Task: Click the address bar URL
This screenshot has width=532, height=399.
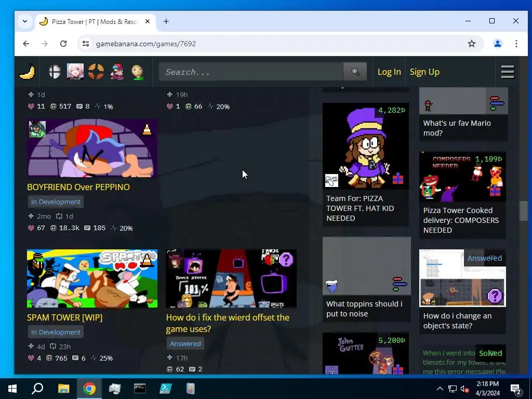Action: [145, 44]
